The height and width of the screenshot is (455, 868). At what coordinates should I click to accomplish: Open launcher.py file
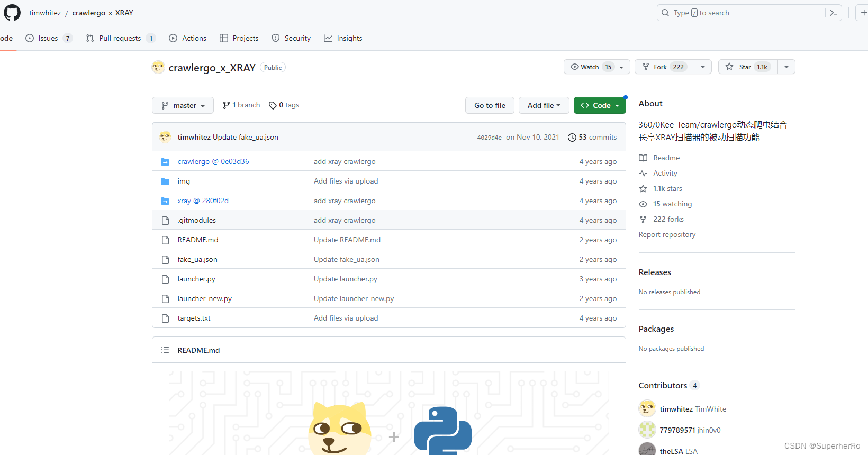[196, 279]
